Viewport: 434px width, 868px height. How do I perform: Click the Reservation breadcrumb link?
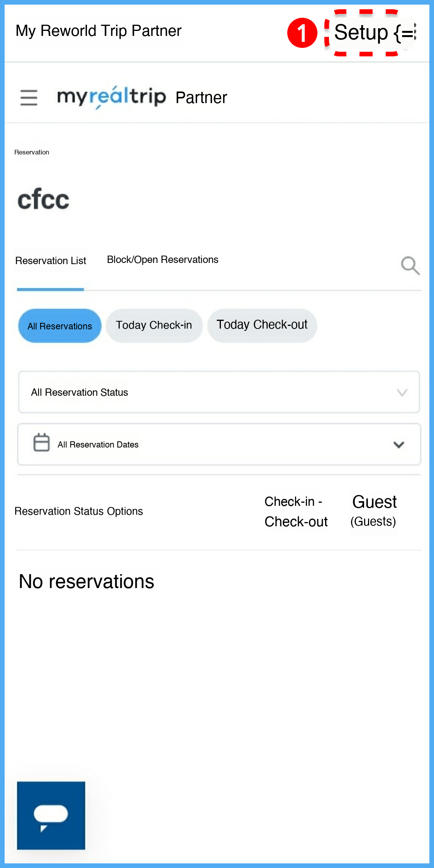(32, 152)
